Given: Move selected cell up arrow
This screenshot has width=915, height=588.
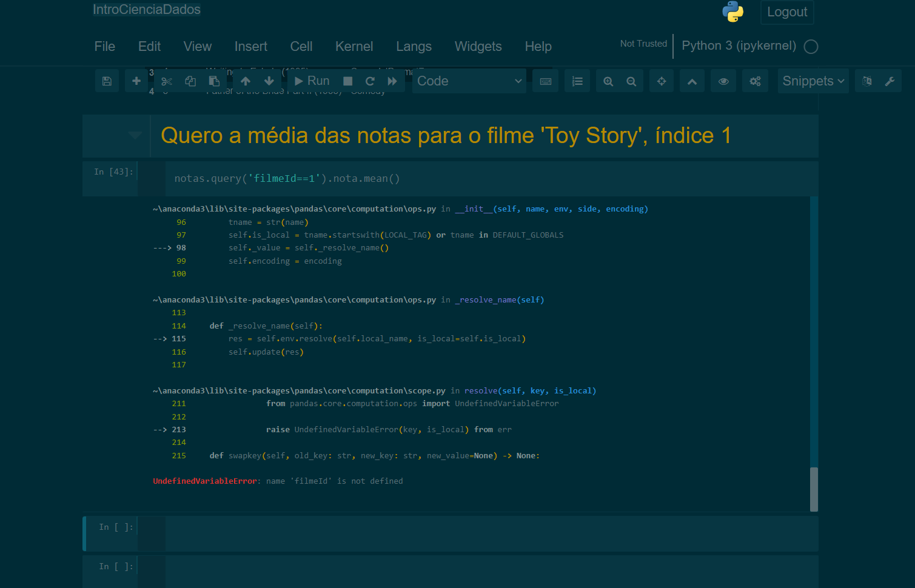Looking at the screenshot, I should click(246, 81).
